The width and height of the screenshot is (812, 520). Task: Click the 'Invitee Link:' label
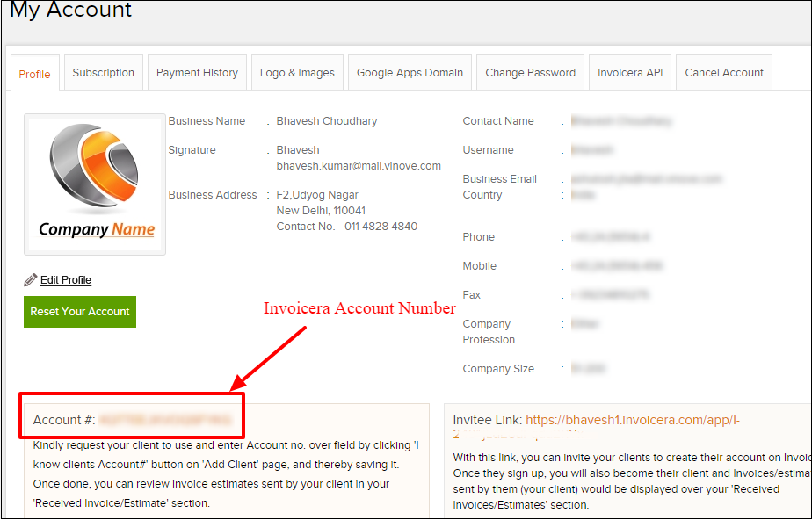[x=488, y=420]
